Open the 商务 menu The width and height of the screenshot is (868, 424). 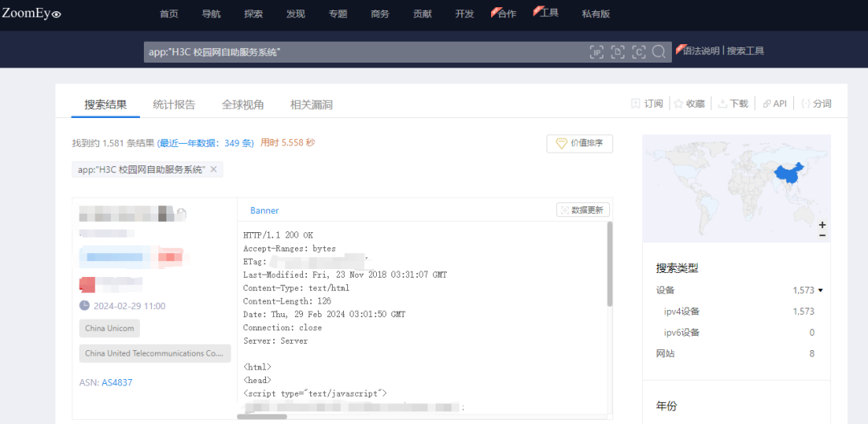click(x=379, y=14)
